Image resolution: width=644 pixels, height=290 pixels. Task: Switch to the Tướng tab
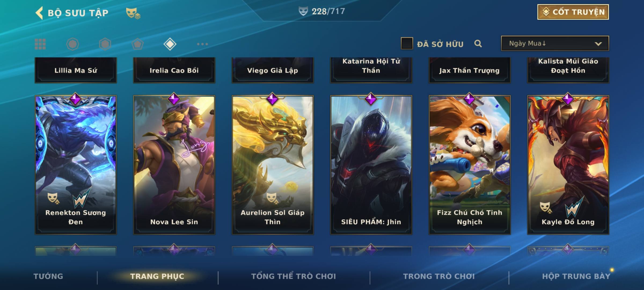(x=48, y=276)
